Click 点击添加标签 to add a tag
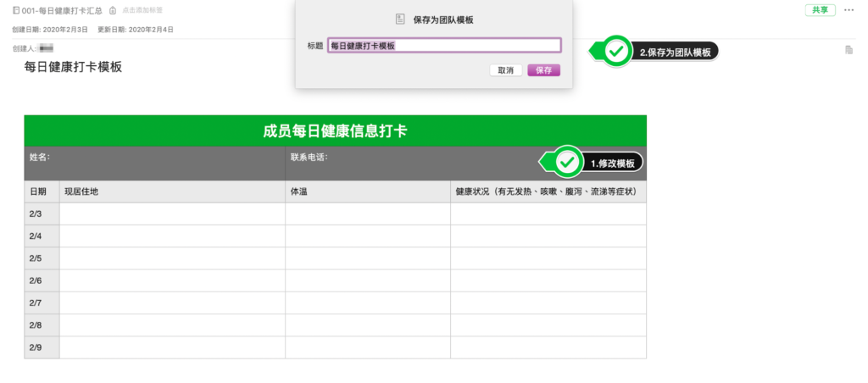This screenshot has height=383, width=868. [x=143, y=10]
